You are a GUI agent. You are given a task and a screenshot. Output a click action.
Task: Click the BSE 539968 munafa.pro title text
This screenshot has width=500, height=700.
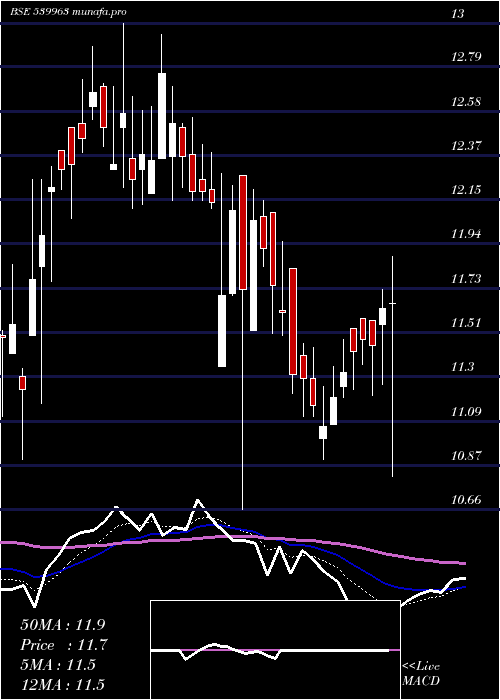68,12
